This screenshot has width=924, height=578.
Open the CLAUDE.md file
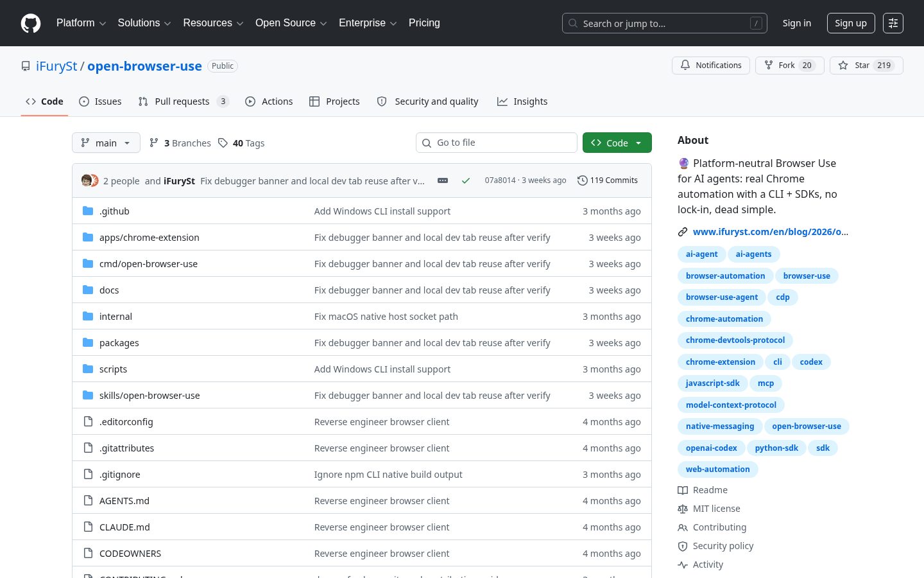click(124, 527)
